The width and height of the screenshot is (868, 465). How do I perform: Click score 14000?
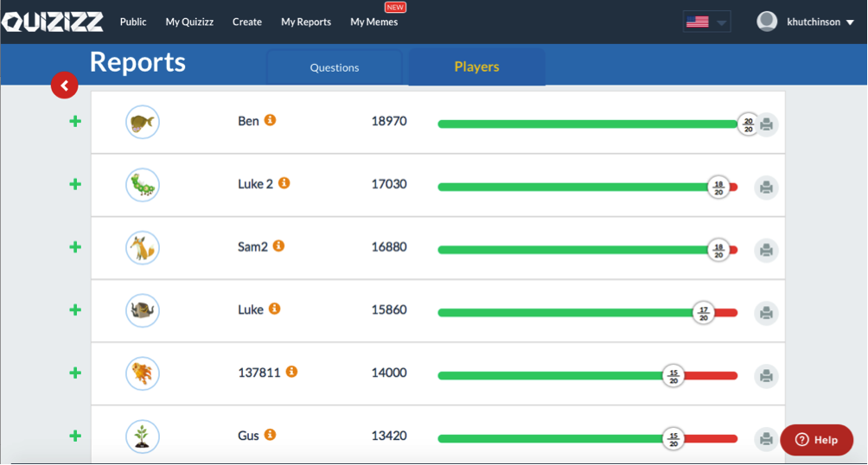(389, 373)
